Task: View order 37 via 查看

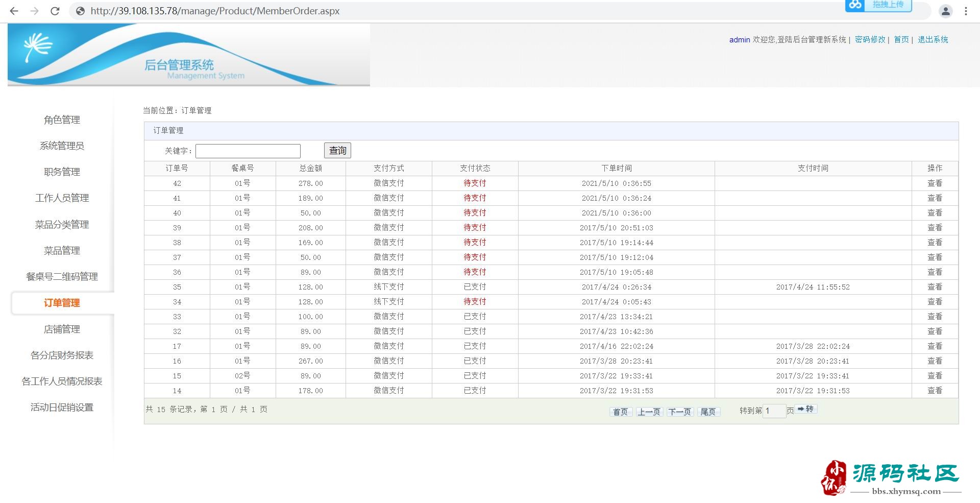Action: pos(935,257)
